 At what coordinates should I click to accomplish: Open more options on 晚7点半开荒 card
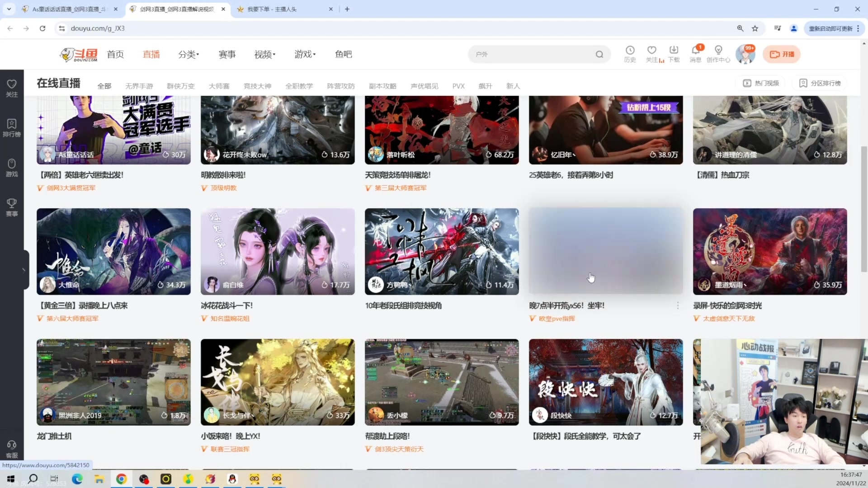pyautogui.click(x=677, y=306)
